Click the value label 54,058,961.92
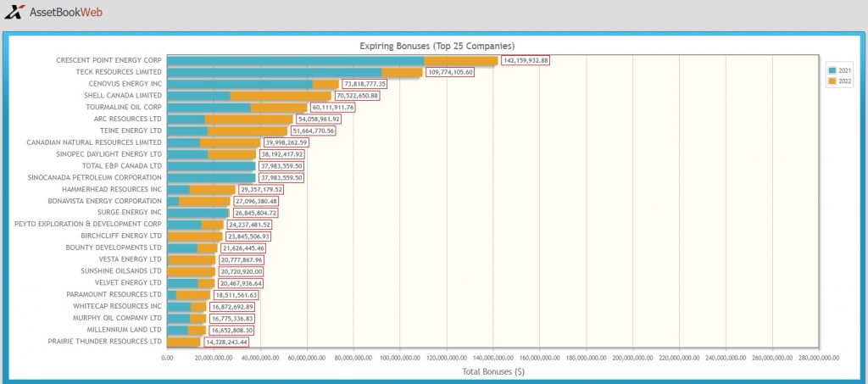Screen dimensions: 868x384 tap(319, 119)
